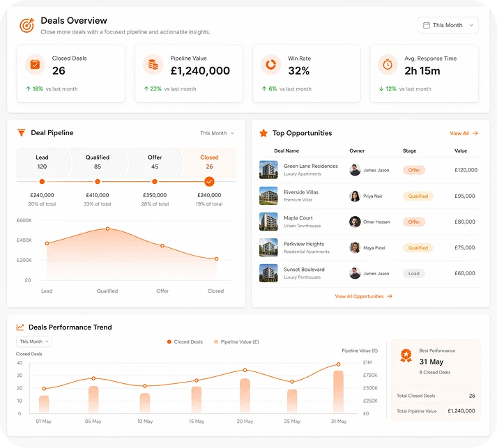This screenshot has height=448, width=497.
Task: Click the calendar icon in This Month filter
Action: 427,25
